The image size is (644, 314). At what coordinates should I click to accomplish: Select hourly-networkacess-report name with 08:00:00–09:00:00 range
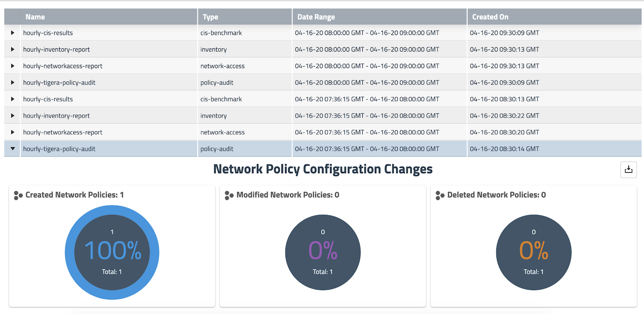(x=63, y=66)
